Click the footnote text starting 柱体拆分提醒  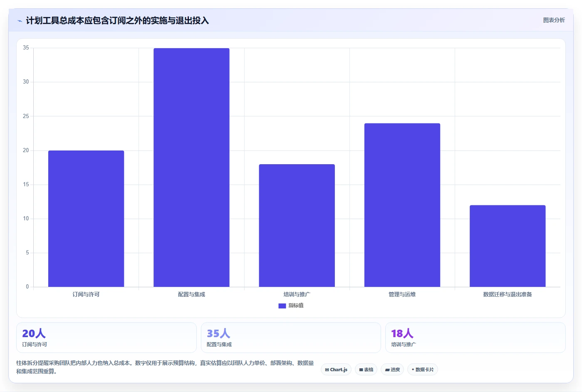point(165,367)
